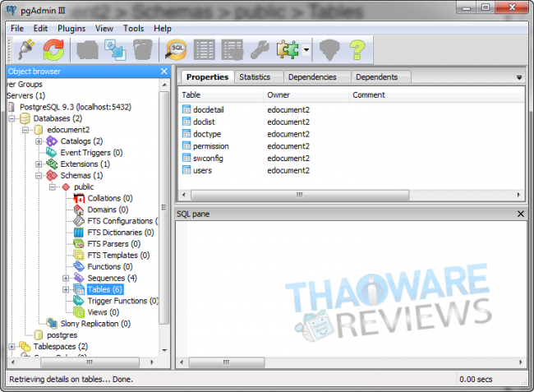Open the View menu
The height and width of the screenshot is (392, 534).
click(x=104, y=29)
